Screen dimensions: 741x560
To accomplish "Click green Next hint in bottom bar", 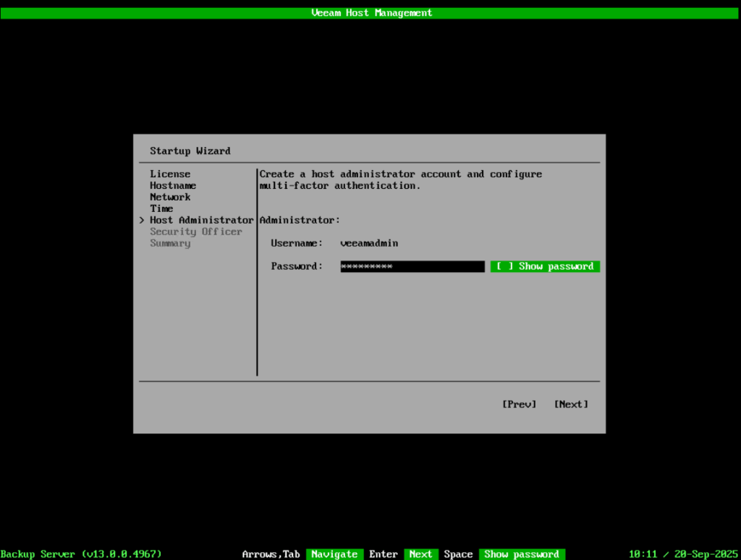I will (x=420, y=554).
